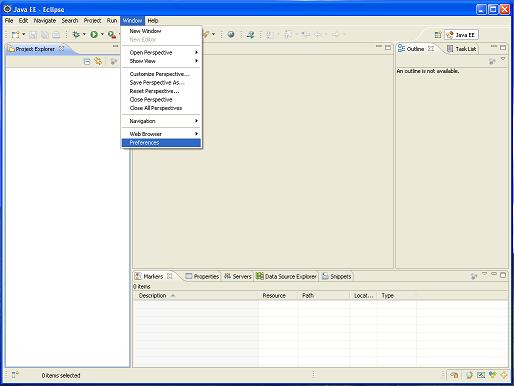Minimize the Markers panel

point(494,274)
